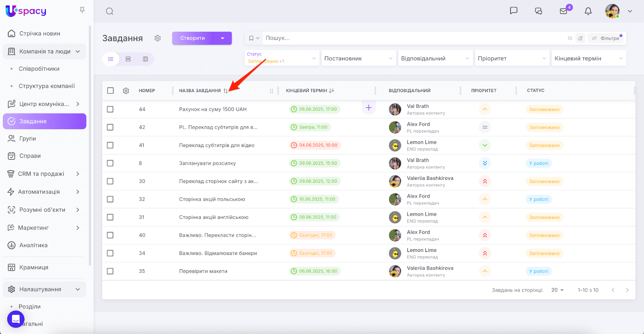Screen dimensions: 644x334
Task: Open settings gear next to Завдання title
Action: tap(157, 38)
